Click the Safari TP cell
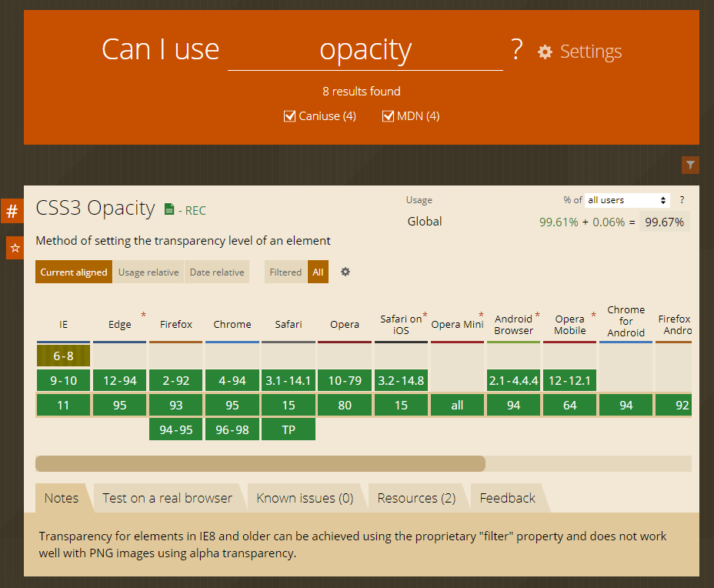The width and height of the screenshot is (714, 588). tap(289, 429)
